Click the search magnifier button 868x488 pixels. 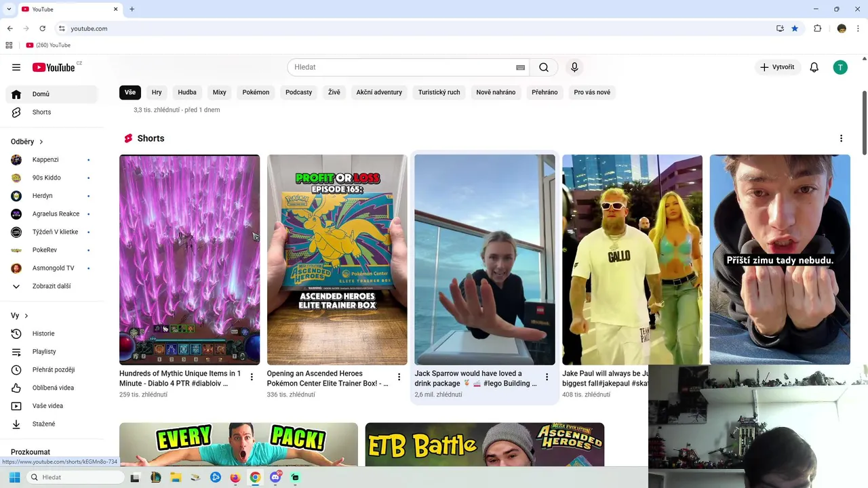[x=544, y=67]
